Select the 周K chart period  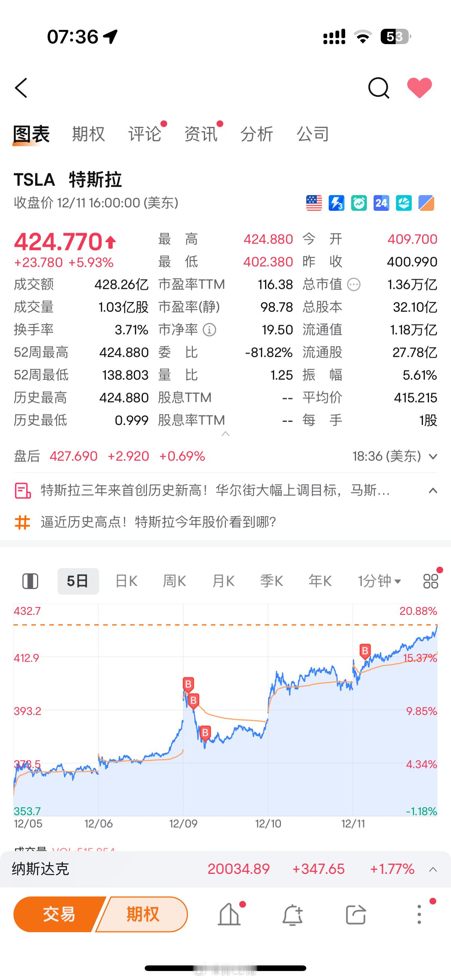174,581
